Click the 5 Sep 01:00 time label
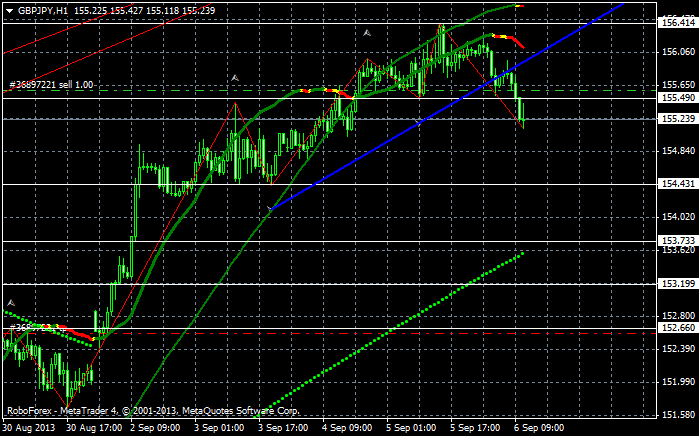 click(x=412, y=428)
